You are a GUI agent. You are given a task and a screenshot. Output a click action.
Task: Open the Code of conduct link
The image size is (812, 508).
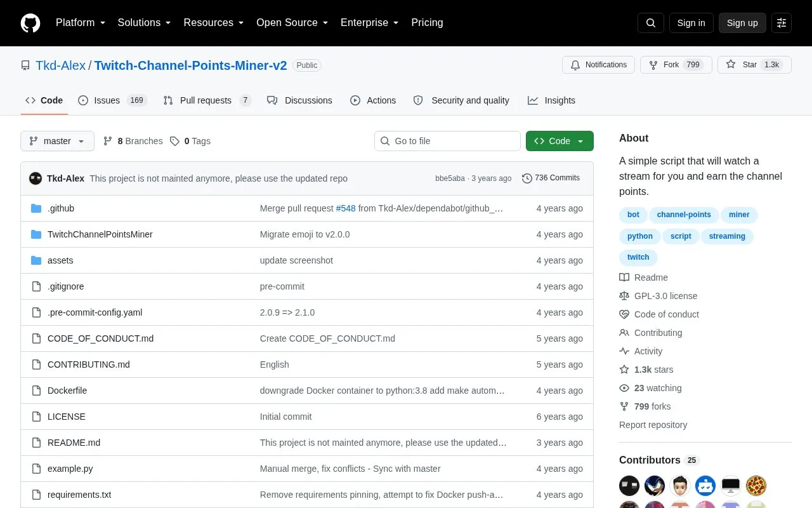pyautogui.click(x=659, y=314)
